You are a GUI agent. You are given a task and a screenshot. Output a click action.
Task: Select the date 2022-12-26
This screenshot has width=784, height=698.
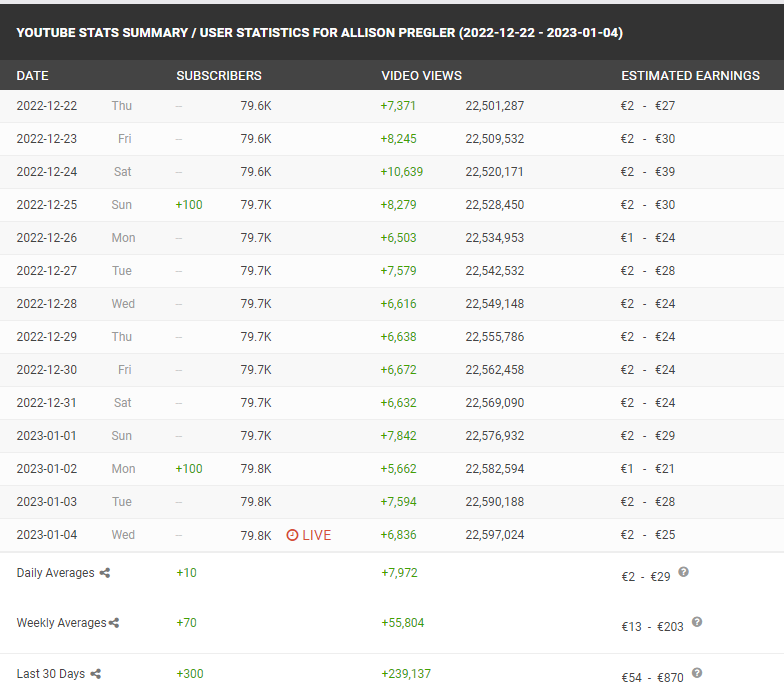47,238
